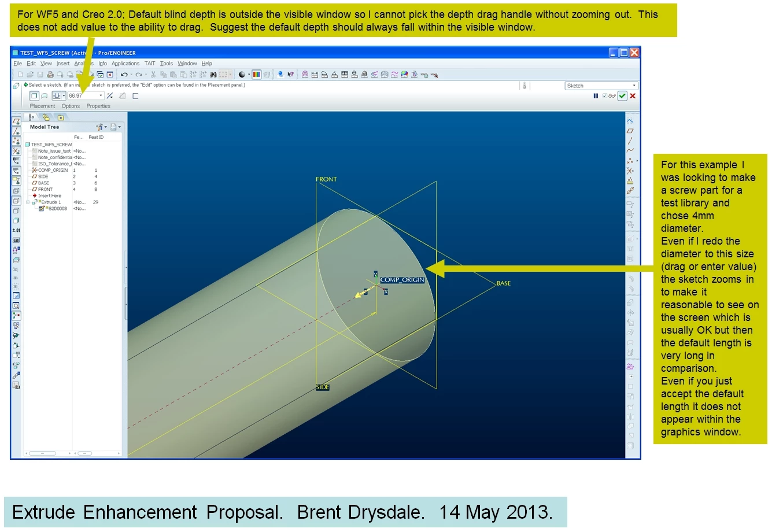Flip the extrude depth direction
The image size is (772, 532).
pyautogui.click(x=110, y=96)
